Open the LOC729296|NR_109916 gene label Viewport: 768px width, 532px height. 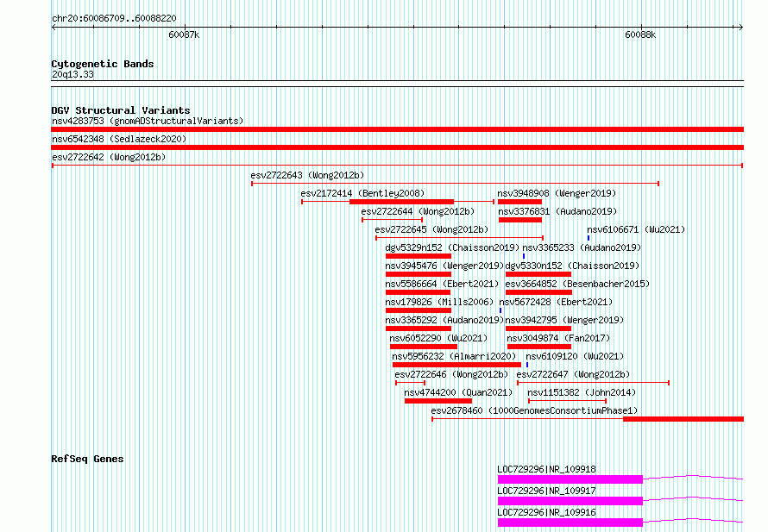click(546, 512)
